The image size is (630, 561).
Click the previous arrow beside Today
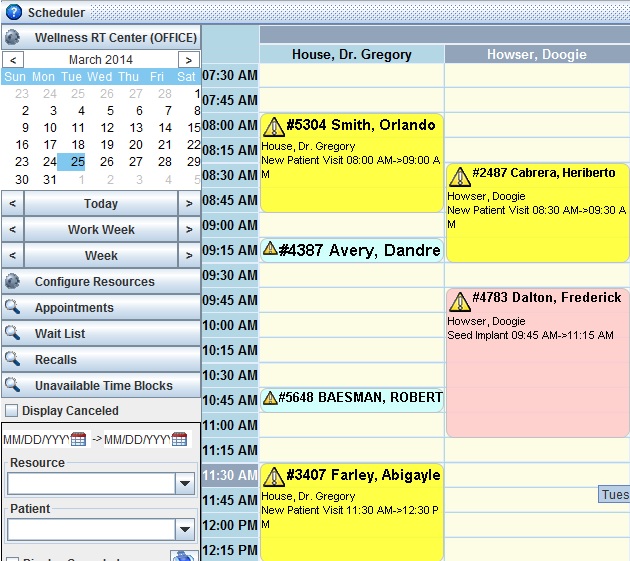tap(12, 203)
